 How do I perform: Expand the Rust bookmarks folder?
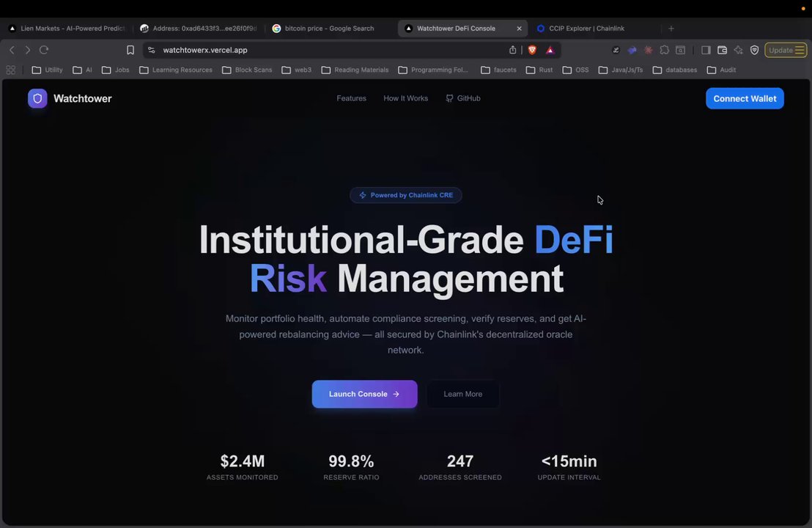point(539,70)
